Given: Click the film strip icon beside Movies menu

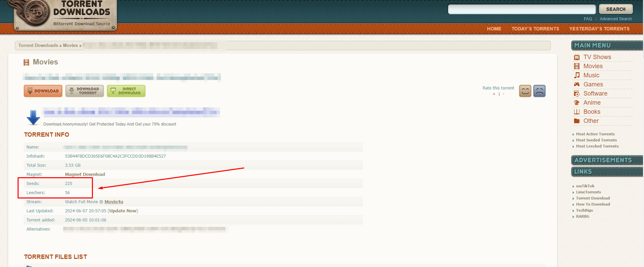Looking at the screenshot, I should click(577, 66).
